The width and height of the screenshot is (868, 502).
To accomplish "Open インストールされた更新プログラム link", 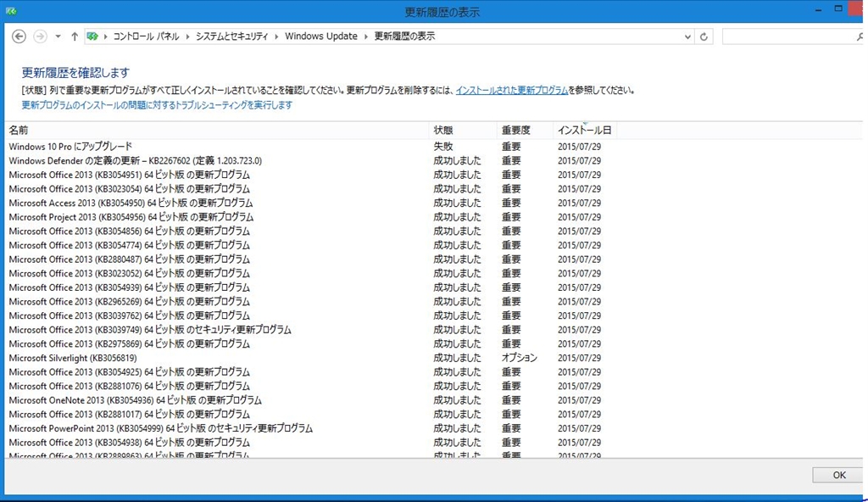I will [x=511, y=91].
